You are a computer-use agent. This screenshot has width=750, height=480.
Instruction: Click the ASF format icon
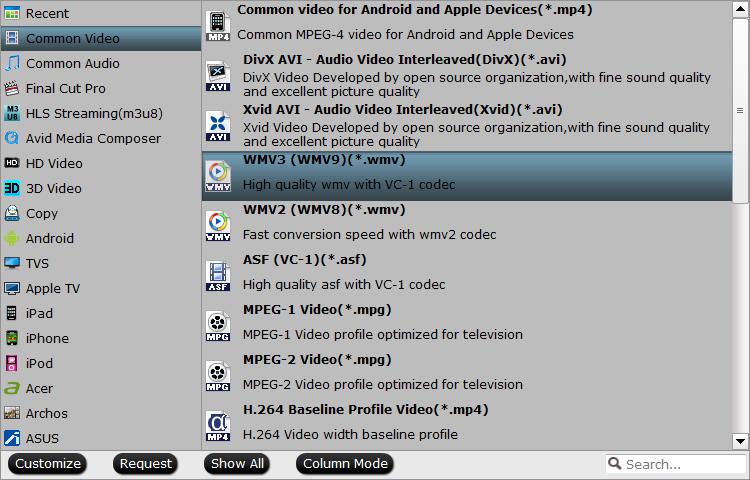tap(218, 276)
